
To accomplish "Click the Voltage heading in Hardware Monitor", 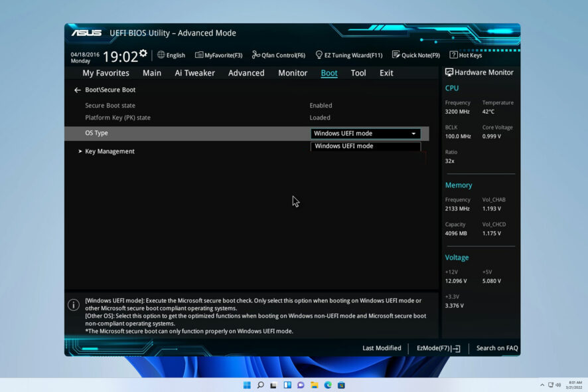I will (457, 258).
